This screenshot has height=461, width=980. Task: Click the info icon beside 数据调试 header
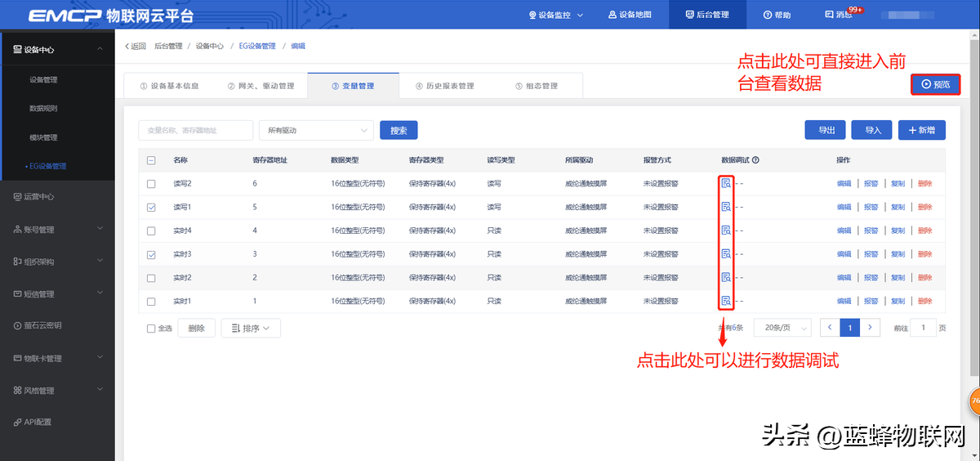pos(755,160)
